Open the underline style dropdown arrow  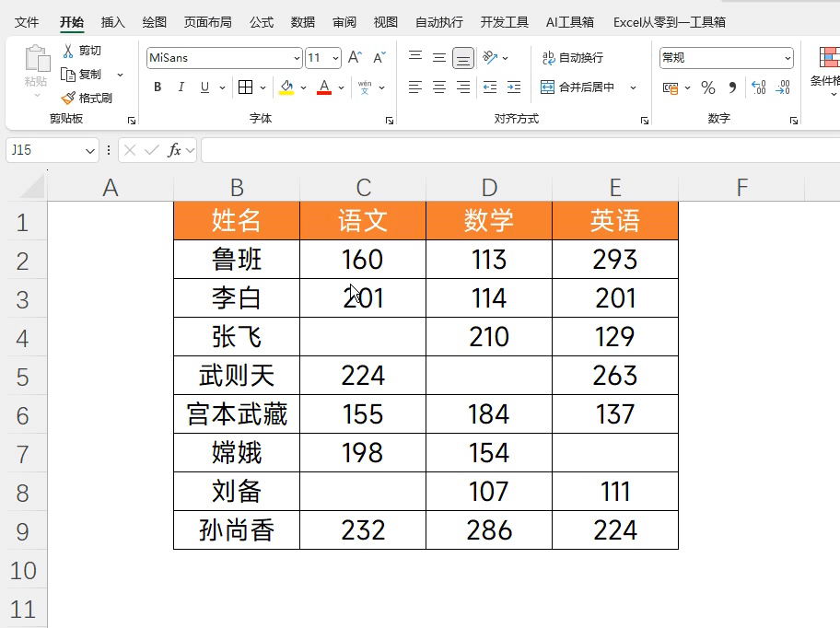coord(222,87)
